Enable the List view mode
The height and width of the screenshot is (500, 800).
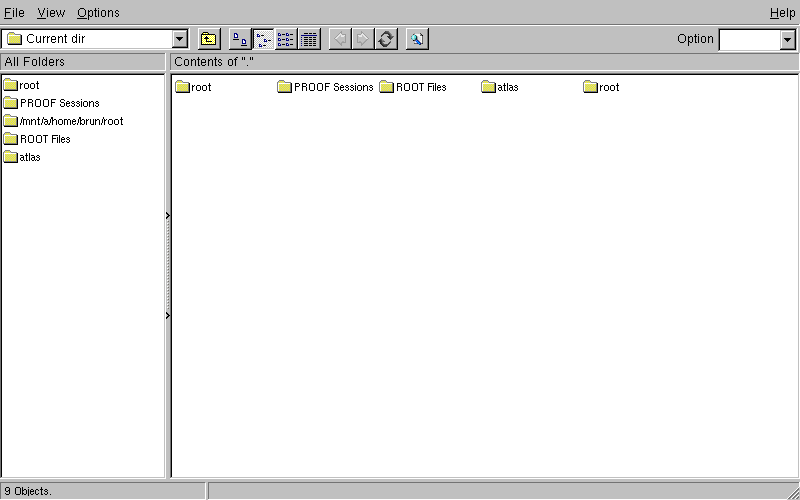tap(286, 39)
